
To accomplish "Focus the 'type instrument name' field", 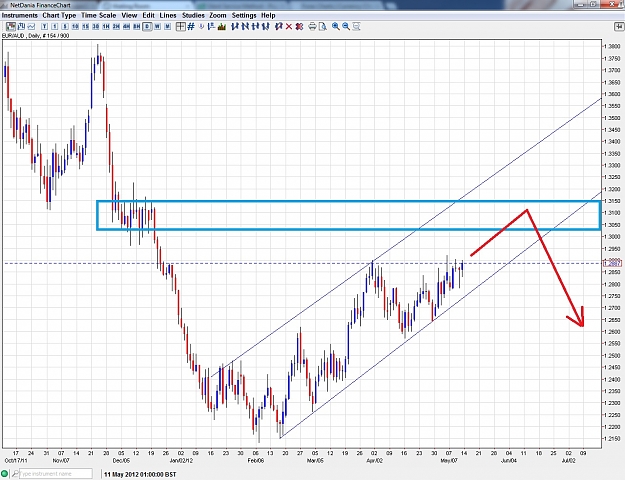I will (x=56, y=474).
